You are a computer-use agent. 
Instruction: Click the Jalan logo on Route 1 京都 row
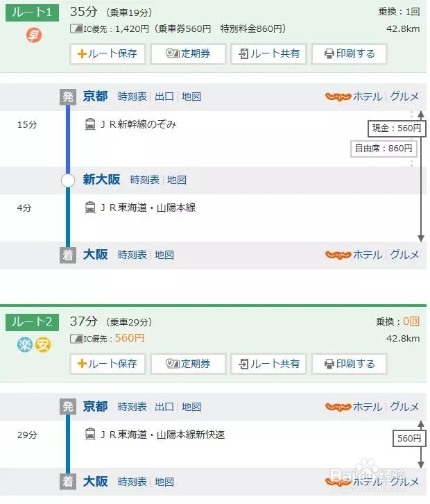[338, 96]
